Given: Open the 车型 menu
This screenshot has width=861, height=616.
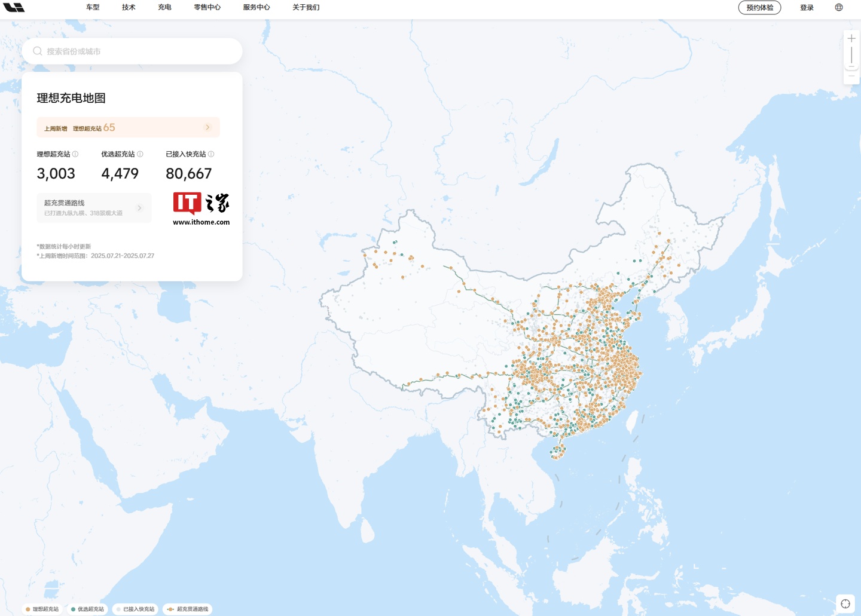Looking at the screenshot, I should pos(93,8).
